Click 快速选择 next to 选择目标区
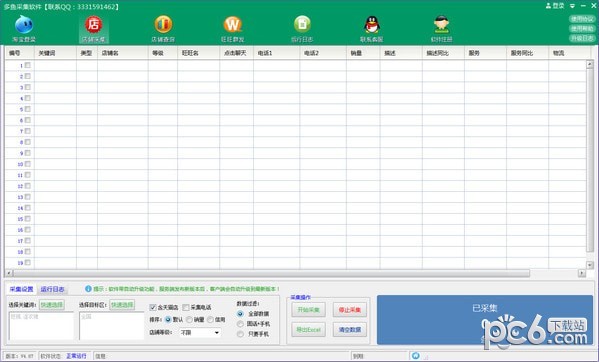The width and height of the screenshot is (599, 362). coord(122,305)
